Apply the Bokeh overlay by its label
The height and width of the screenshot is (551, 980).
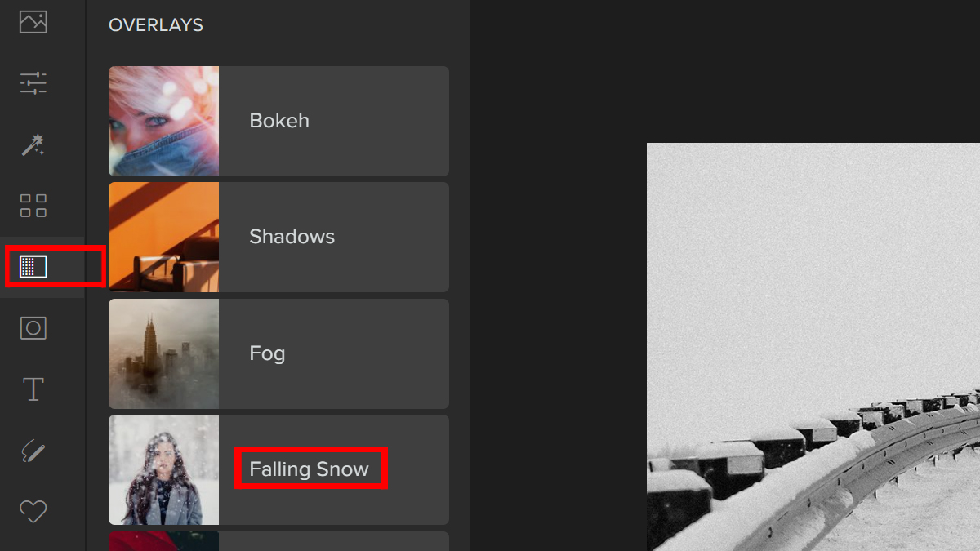279,121
